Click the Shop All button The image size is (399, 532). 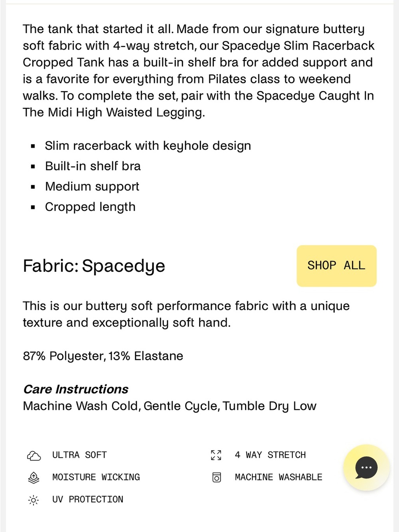(336, 266)
